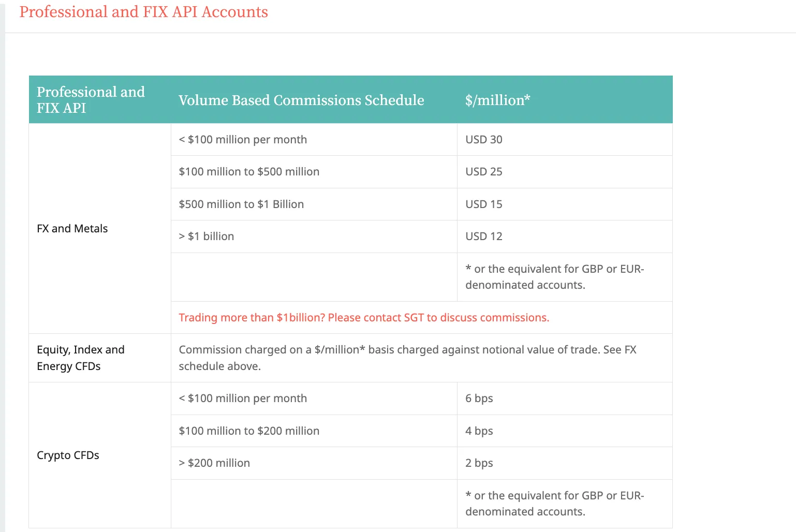The width and height of the screenshot is (796, 532).
Task: Click the Crypto CFDs row label
Action: point(68,455)
